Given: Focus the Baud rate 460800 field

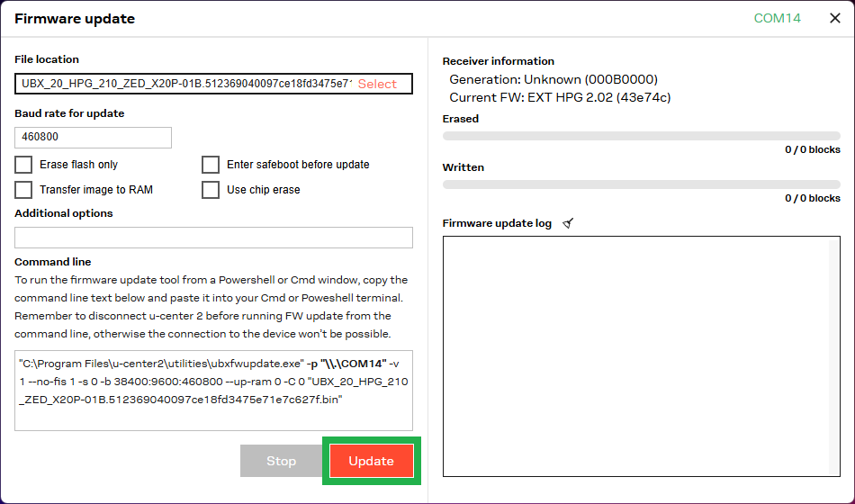Looking at the screenshot, I should point(94,137).
